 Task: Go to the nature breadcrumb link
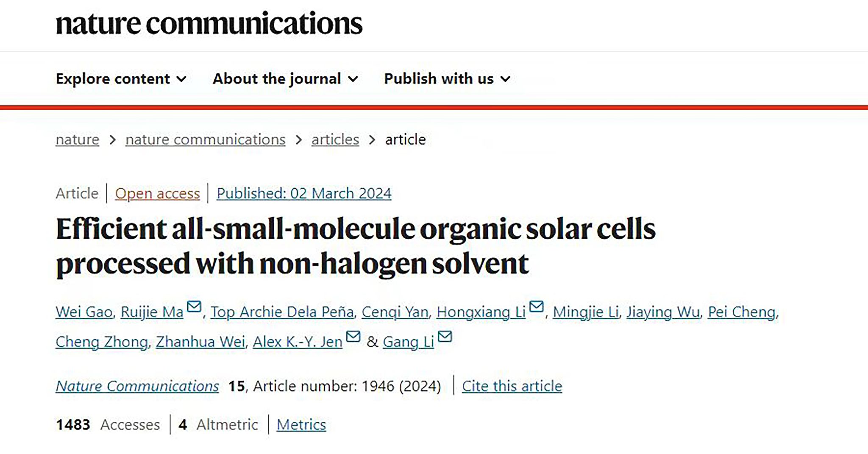tap(77, 139)
